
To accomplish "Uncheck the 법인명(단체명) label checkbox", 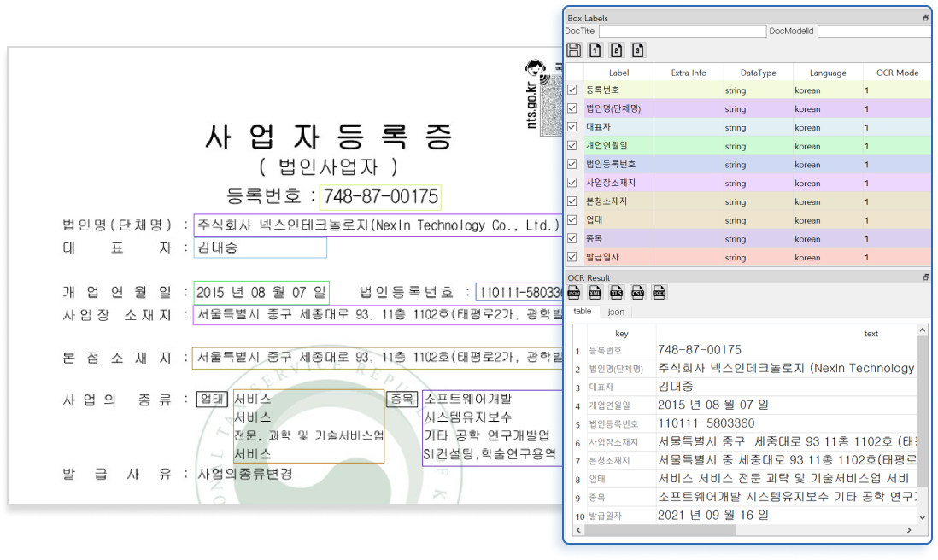I will (572, 108).
